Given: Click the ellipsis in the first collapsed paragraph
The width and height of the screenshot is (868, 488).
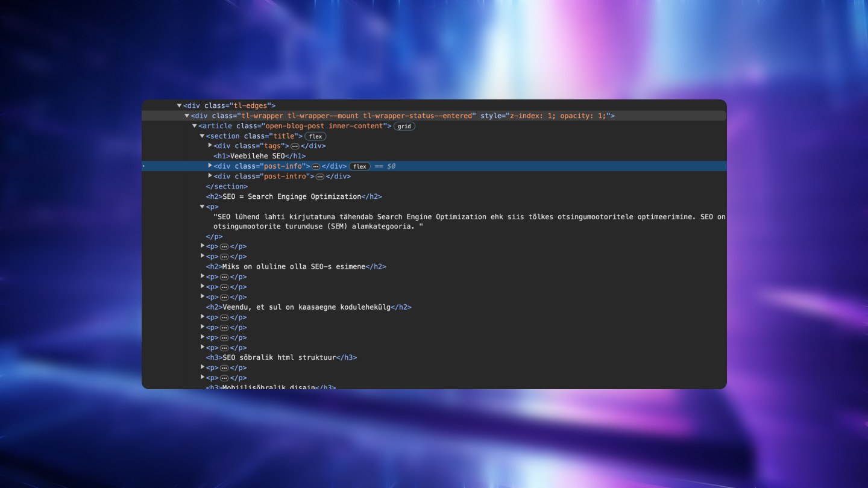Looking at the screenshot, I should (224, 246).
